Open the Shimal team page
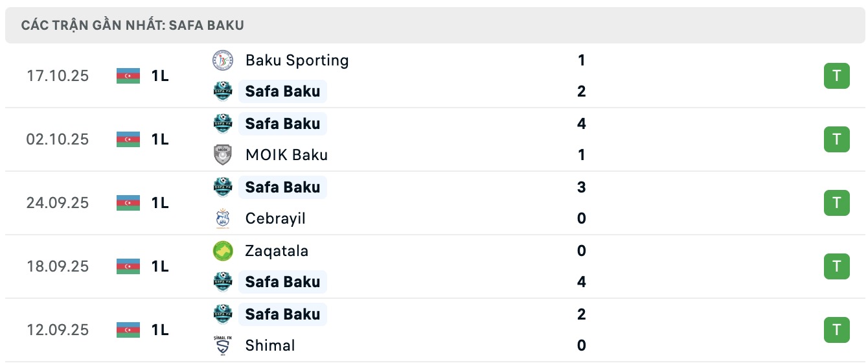868x363 pixels. [270, 345]
